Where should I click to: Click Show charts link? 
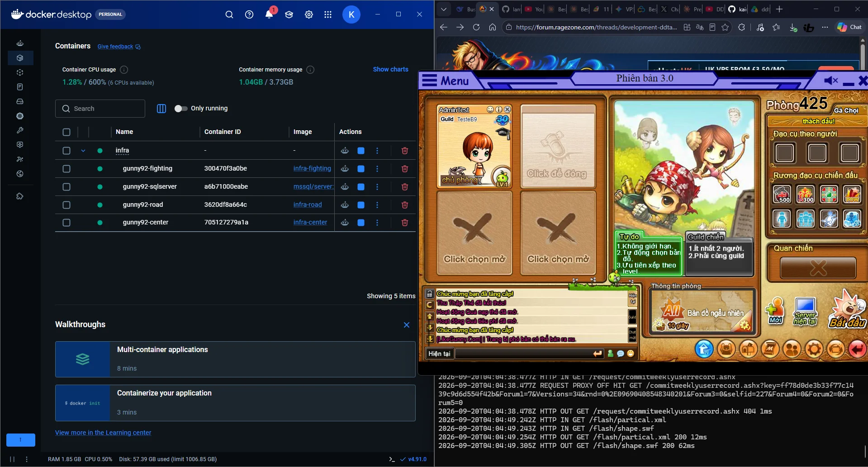[390, 69]
